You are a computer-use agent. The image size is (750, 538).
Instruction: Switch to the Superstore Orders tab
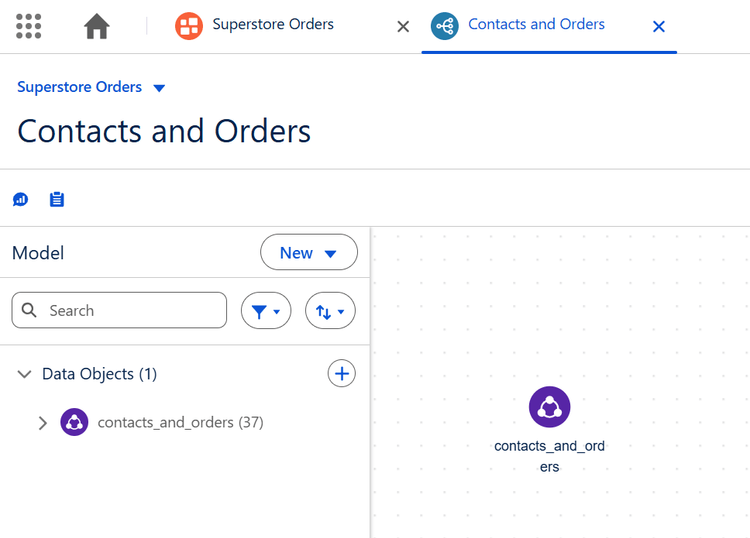click(x=273, y=25)
